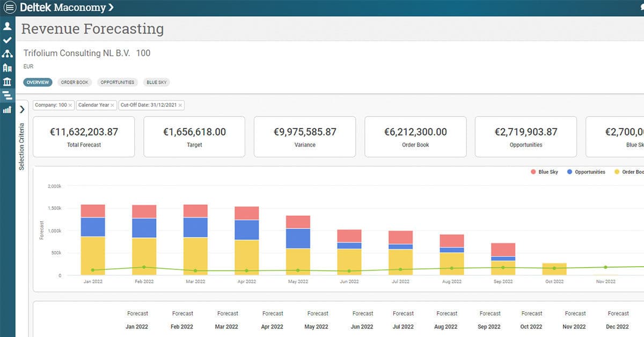Viewport: 644px width, 337px height.
Task: Click the Aug 2022 Blue Sky bar segment
Action: coord(452,241)
